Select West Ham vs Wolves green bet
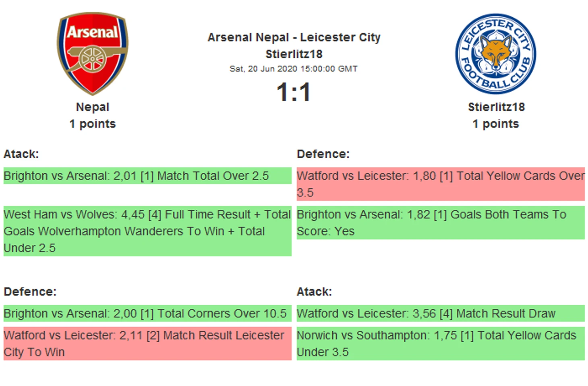 coord(147,231)
